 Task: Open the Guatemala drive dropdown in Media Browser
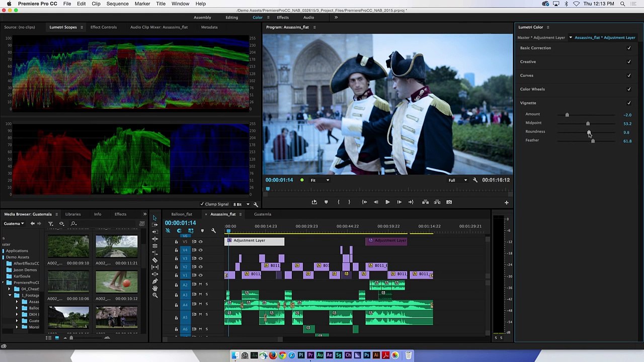pyautogui.click(x=14, y=223)
